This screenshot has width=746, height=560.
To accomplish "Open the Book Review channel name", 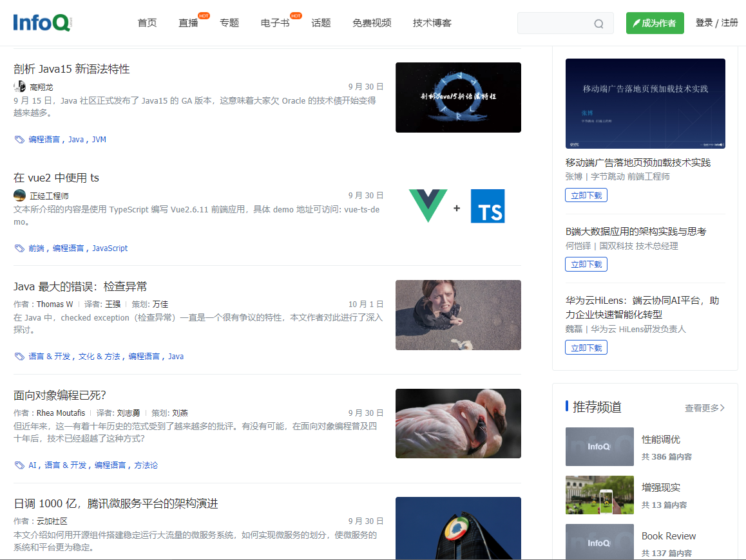I will (x=669, y=536).
